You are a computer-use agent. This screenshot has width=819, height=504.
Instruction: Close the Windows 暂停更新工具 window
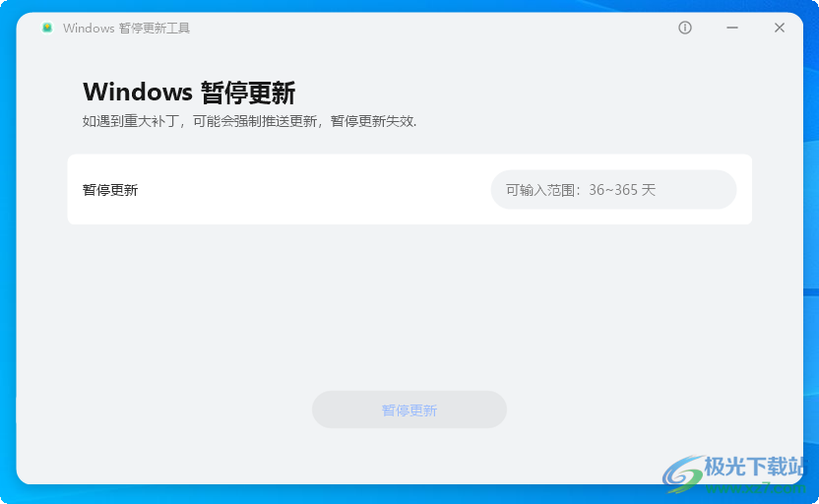click(x=780, y=28)
